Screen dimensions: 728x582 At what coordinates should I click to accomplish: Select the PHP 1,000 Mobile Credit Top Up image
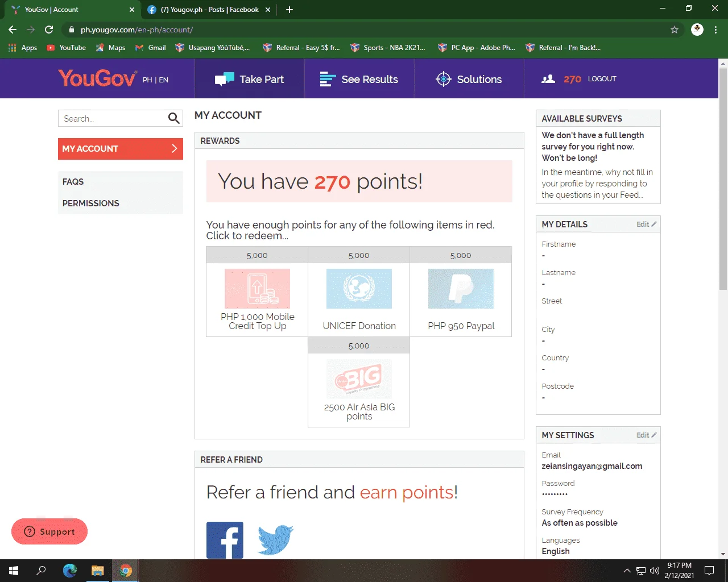[x=257, y=289]
